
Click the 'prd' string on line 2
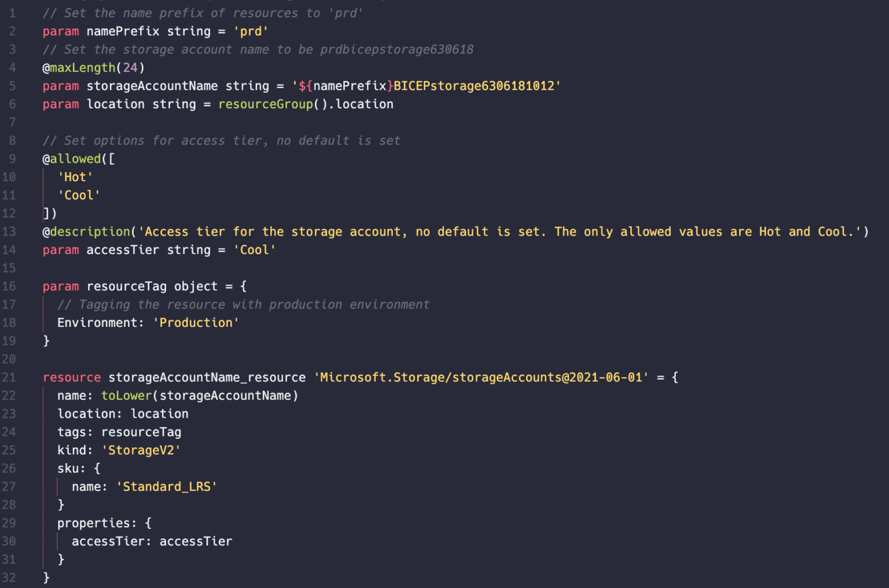(251, 31)
